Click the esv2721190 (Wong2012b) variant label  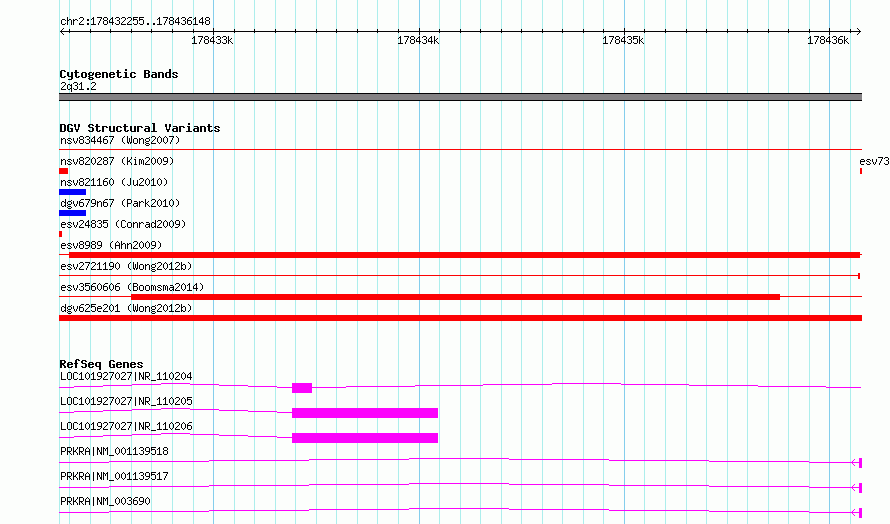click(x=126, y=266)
